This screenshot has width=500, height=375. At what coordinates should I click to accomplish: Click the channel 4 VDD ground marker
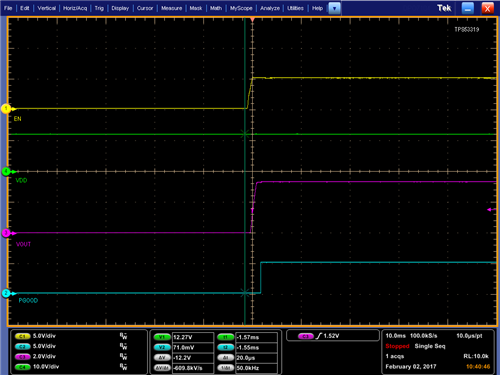6,172
